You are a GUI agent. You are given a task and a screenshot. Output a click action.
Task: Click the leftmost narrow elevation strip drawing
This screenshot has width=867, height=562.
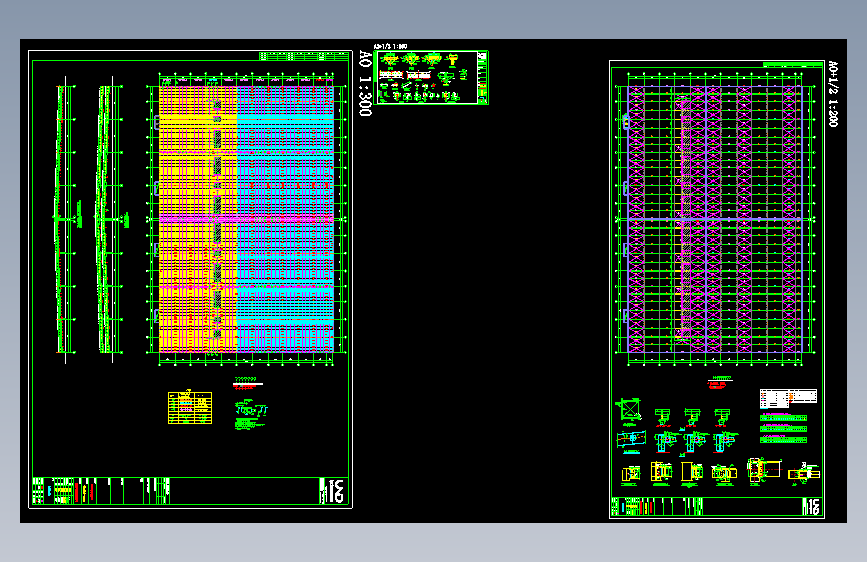pos(67,219)
